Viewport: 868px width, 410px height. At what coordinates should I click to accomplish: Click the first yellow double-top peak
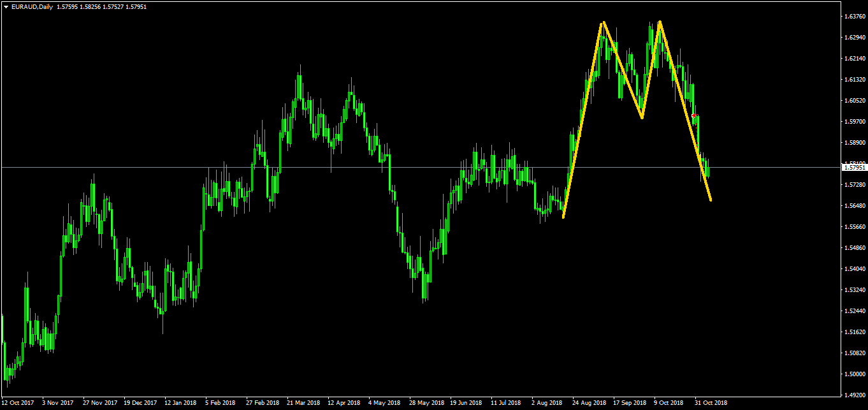point(602,23)
